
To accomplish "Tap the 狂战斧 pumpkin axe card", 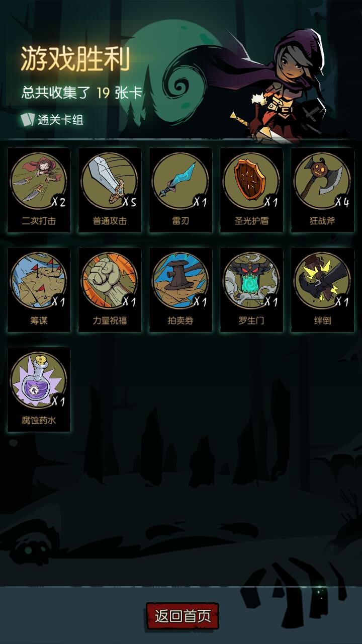I will (322, 190).
